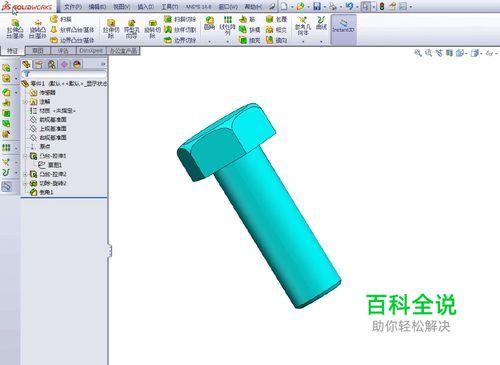The width and height of the screenshot is (500, 365).
Task: Choose the Shell (抽壳) command
Action: coord(250,40)
